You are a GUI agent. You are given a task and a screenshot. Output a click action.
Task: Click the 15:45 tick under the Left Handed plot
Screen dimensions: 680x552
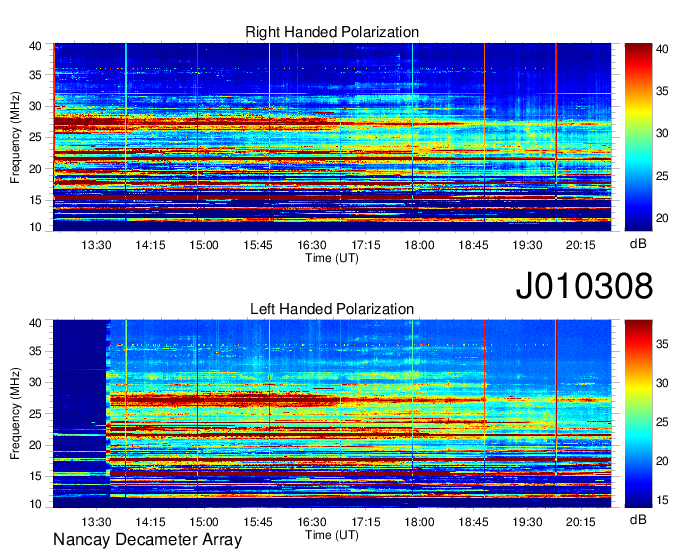(x=258, y=522)
